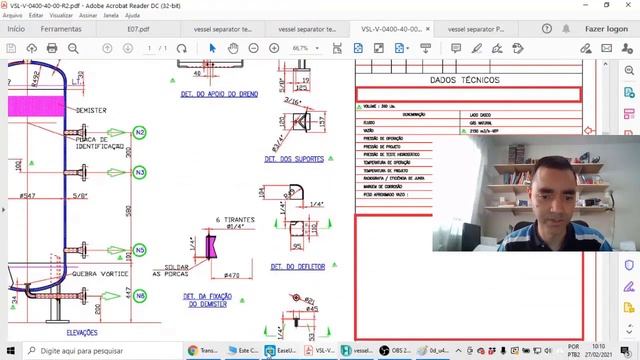Open OBS Studio from the taskbar
Viewport: 640px width, 360px height.
pos(394,351)
